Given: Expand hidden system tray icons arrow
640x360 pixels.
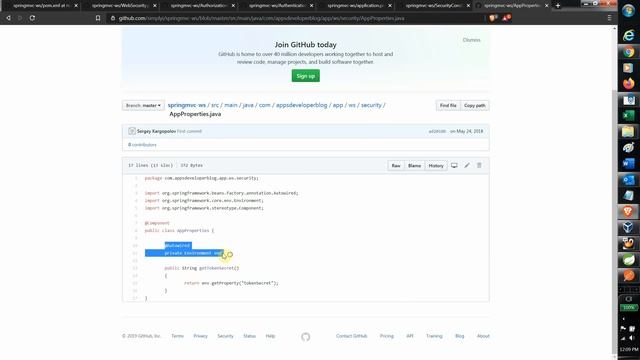Looking at the screenshot, I should (x=624, y=319).
